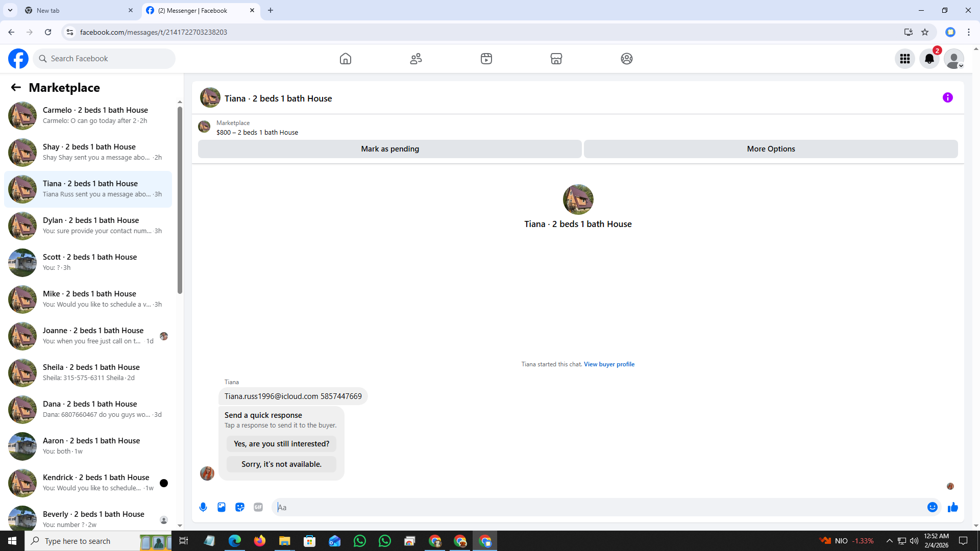Open the Facebook menu grid icon
Screen dimensions: 980x551
(905, 59)
